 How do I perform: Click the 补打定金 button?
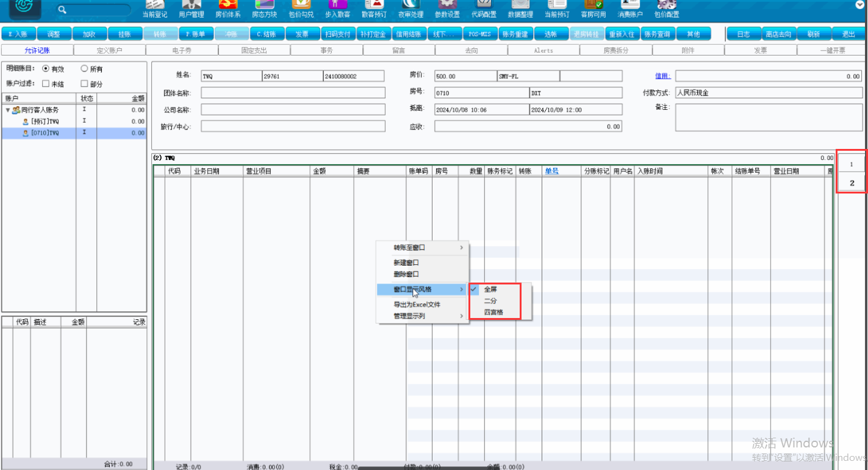[373, 34]
